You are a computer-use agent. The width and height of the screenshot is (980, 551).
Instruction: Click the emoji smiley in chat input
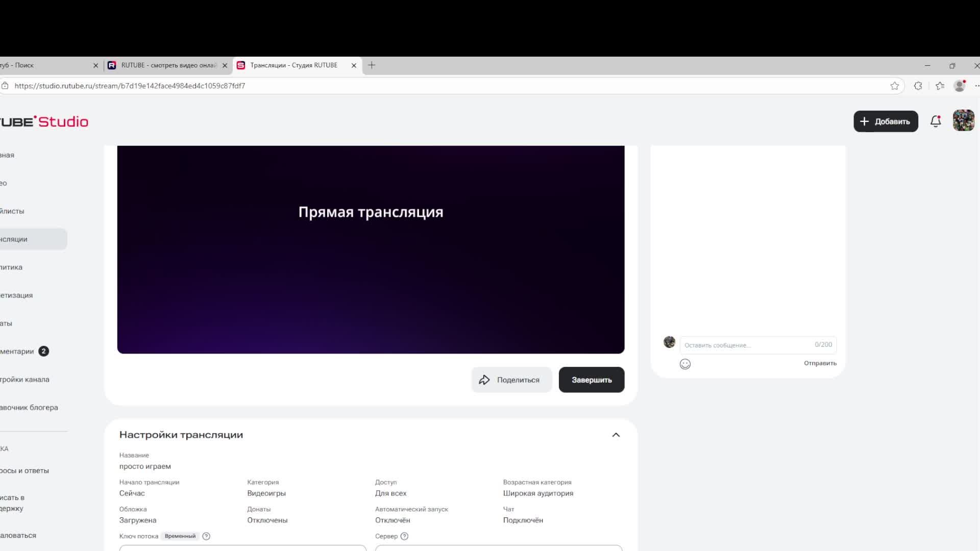click(x=685, y=364)
